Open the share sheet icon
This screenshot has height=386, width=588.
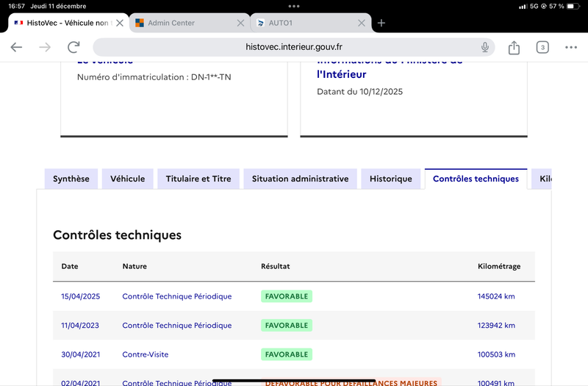click(x=514, y=47)
